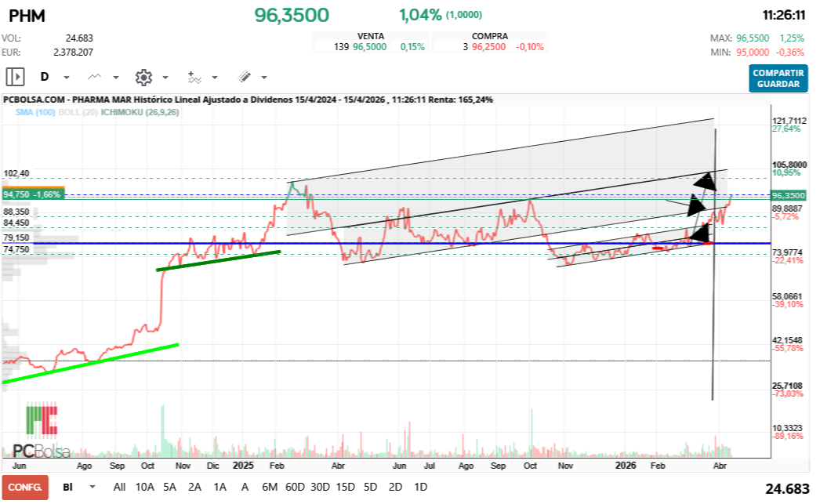The height and width of the screenshot is (504, 820).
Task: Click the 96,3500 current price label on axis
Action: point(788,195)
